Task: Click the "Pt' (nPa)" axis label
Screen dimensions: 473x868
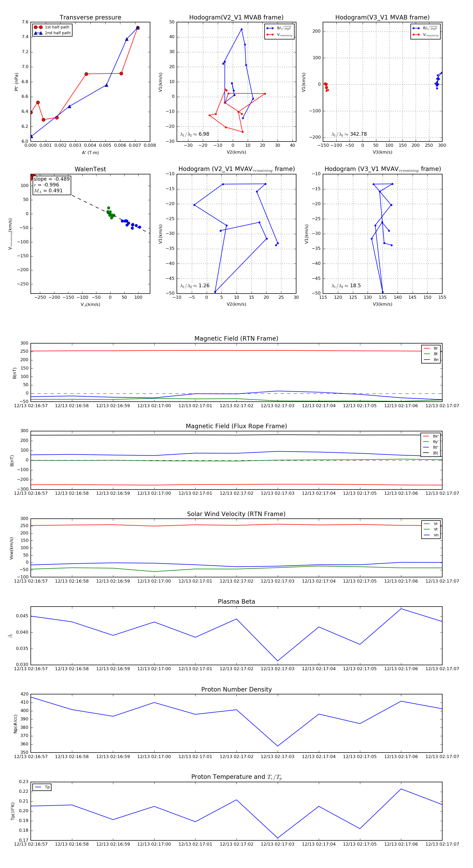Action: pyautogui.click(x=16, y=82)
